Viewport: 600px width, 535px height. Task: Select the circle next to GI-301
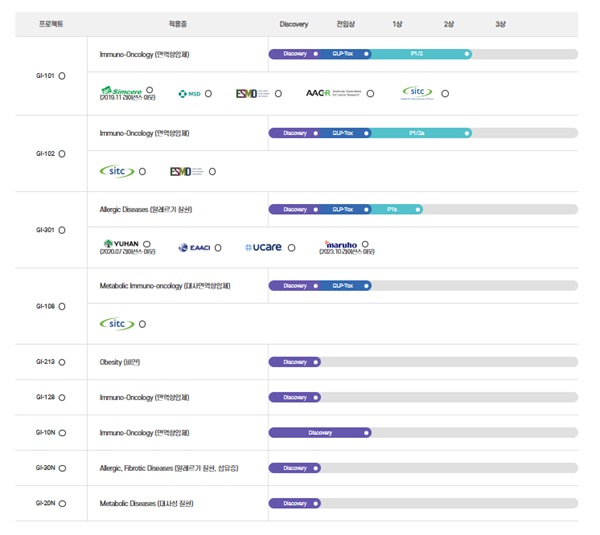(x=62, y=229)
